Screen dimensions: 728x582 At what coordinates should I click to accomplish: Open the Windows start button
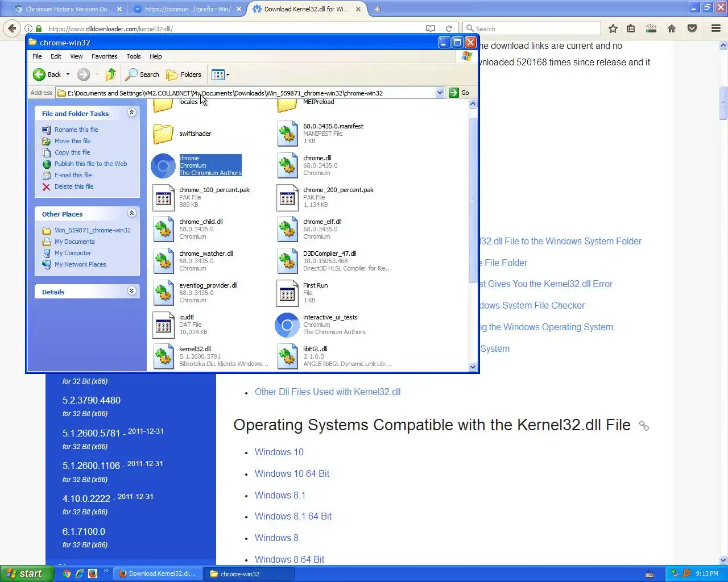coord(27,573)
